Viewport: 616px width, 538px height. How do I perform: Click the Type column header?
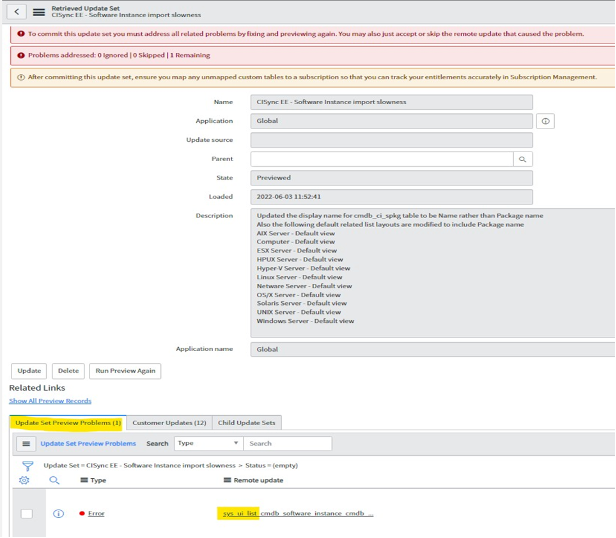tap(98, 480)
